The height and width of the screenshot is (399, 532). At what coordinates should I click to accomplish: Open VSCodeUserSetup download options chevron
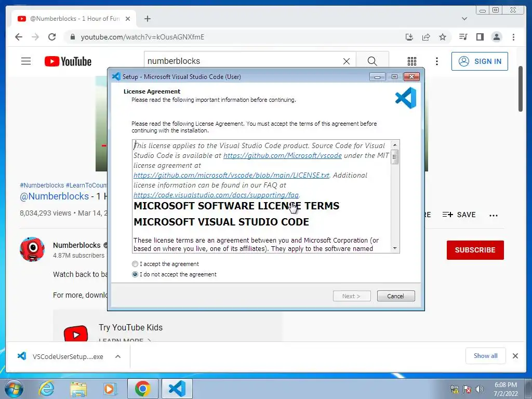[x=118, y=356]
